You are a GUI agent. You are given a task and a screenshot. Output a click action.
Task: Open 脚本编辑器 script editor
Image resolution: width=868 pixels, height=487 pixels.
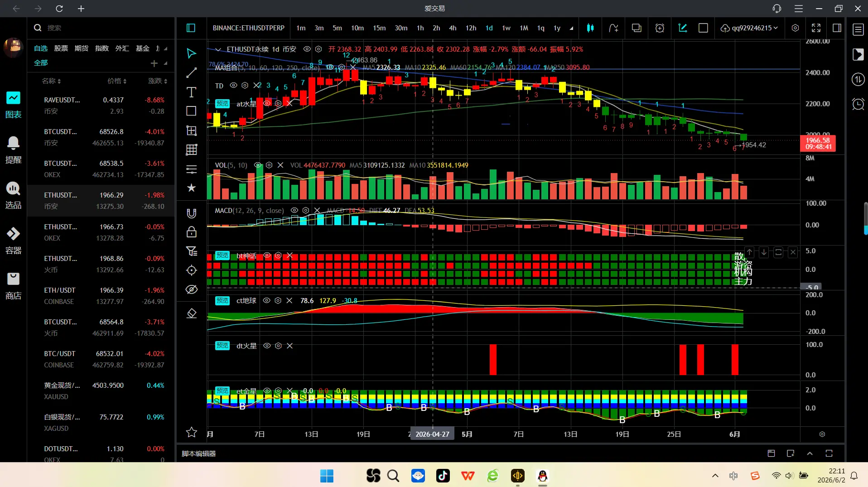(199, 453)
